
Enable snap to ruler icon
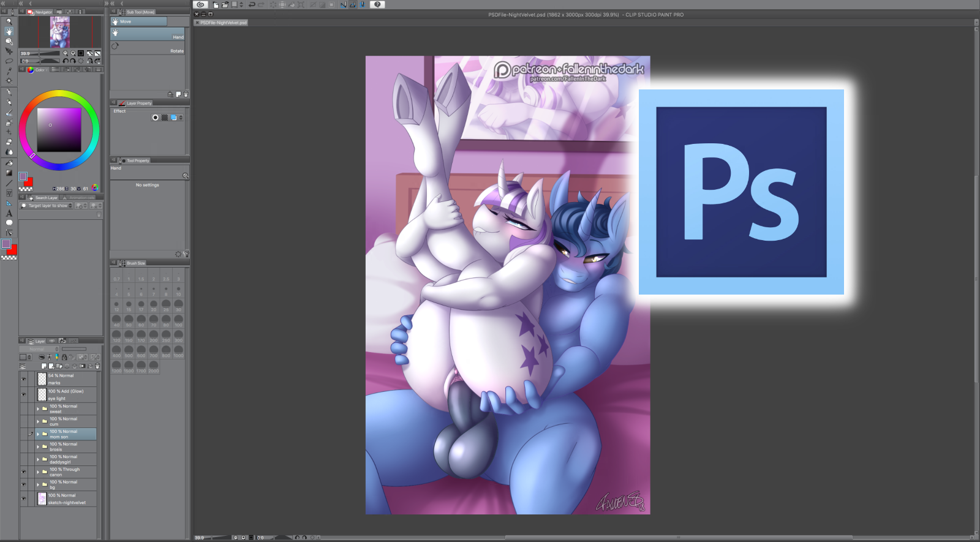[x=344, y=4]
